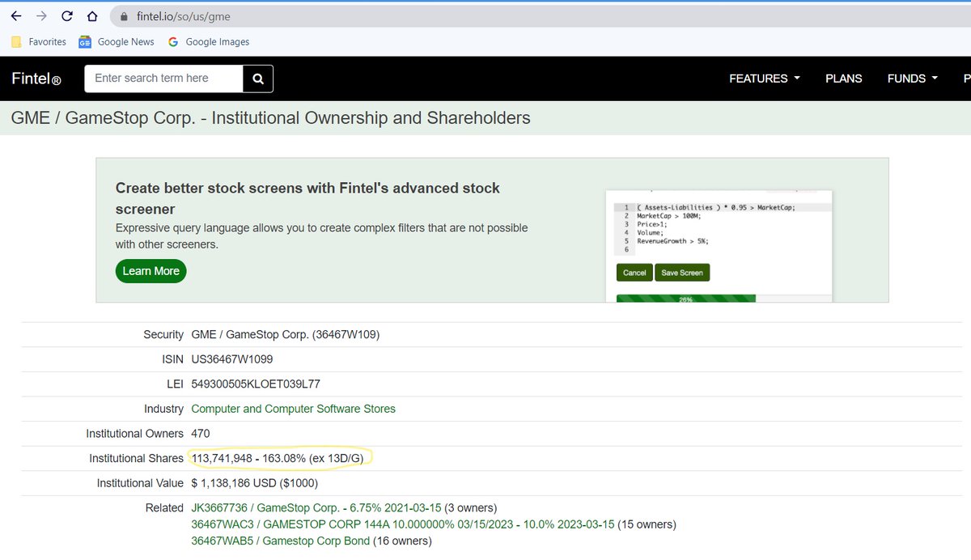This screenshot has height=560, width=971.
Task: Select LEI value 549300505KLOET039L77
Action: [x=256, y=384]
